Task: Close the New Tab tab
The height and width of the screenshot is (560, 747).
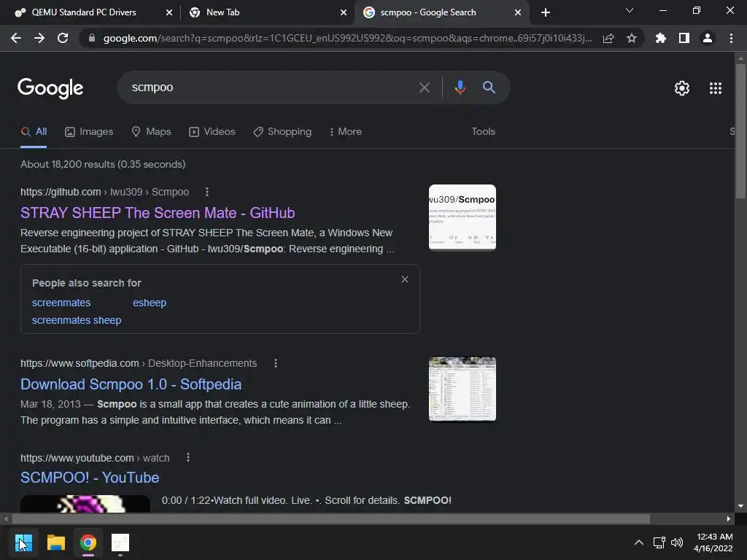Action: coord(344,12)
